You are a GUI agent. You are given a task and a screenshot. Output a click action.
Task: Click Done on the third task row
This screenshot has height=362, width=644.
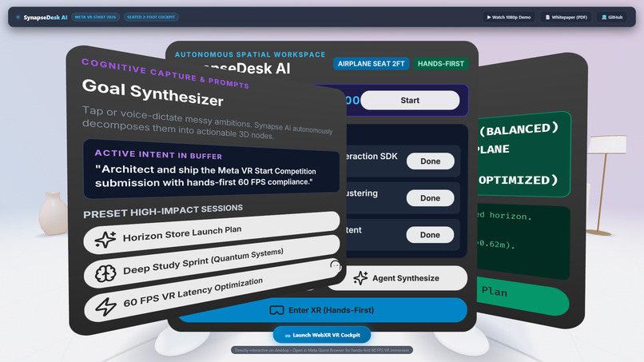coord(430,235)
